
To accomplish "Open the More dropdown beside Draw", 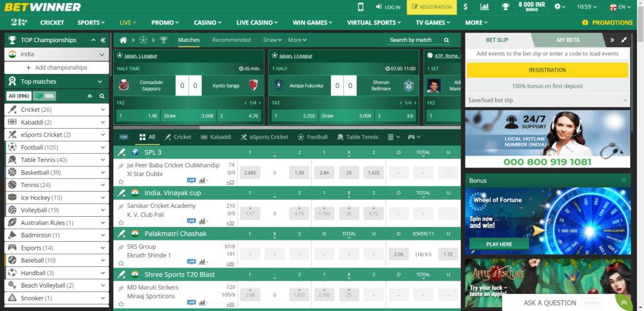I will (x=297, y=40).
